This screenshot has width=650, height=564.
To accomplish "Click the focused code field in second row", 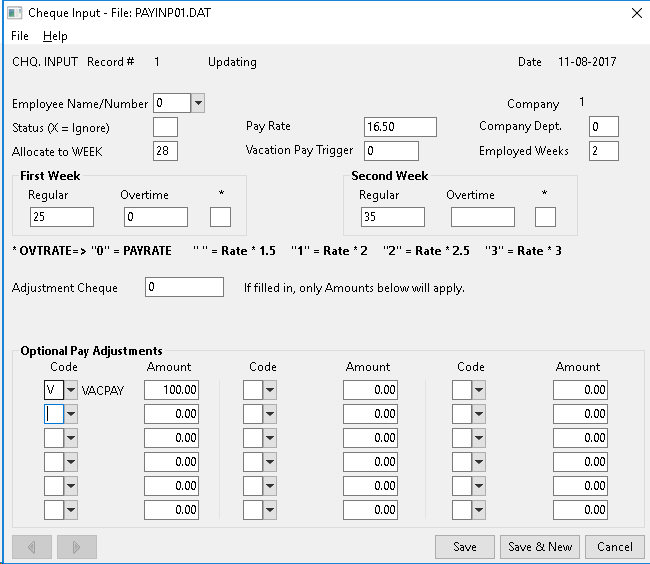I will [x=54, y=414].
